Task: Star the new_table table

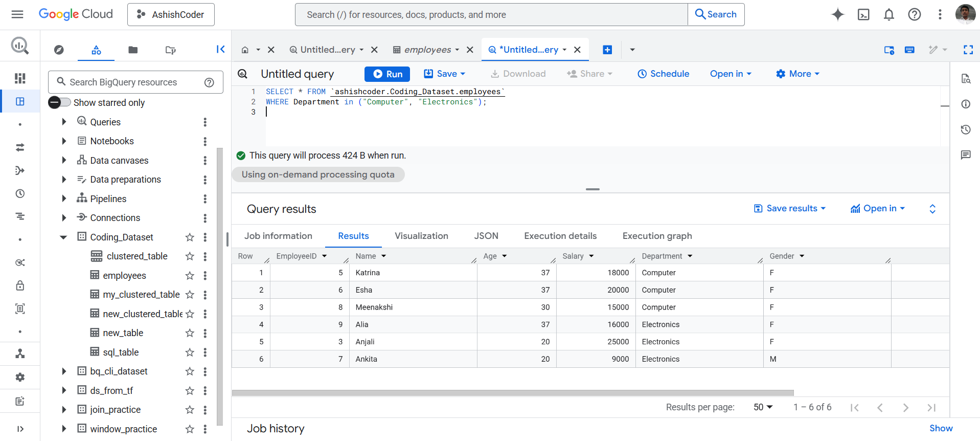Action: [x=190, y=333]
